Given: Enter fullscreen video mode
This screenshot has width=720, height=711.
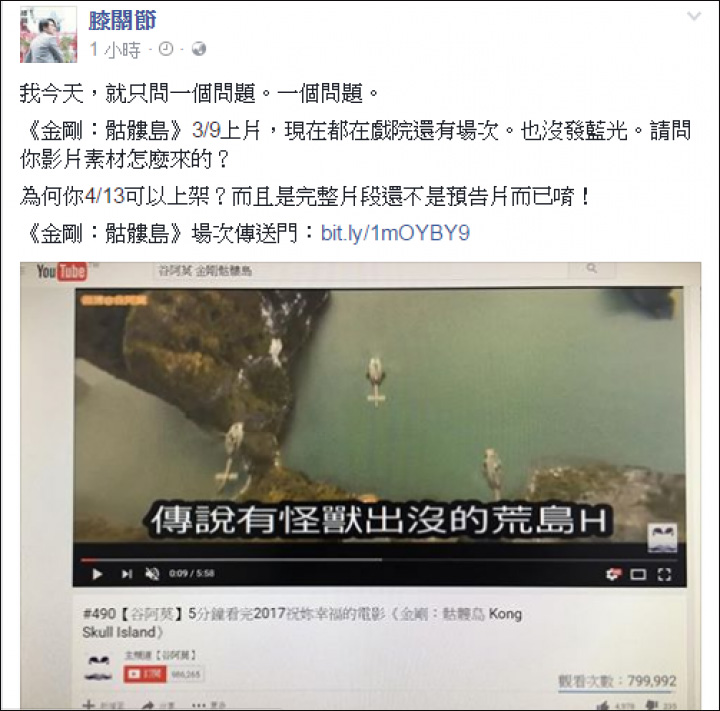Looking at the screenshot, I should [x=664, y=575].
